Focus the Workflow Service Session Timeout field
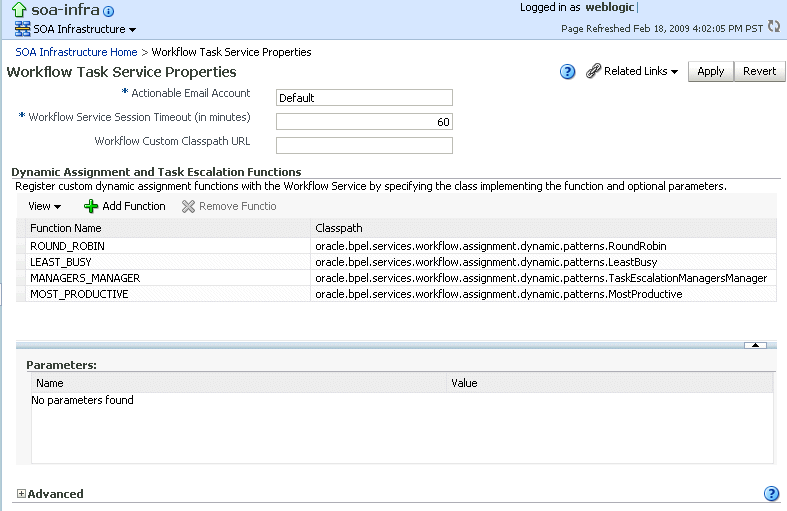 [364, 121]
